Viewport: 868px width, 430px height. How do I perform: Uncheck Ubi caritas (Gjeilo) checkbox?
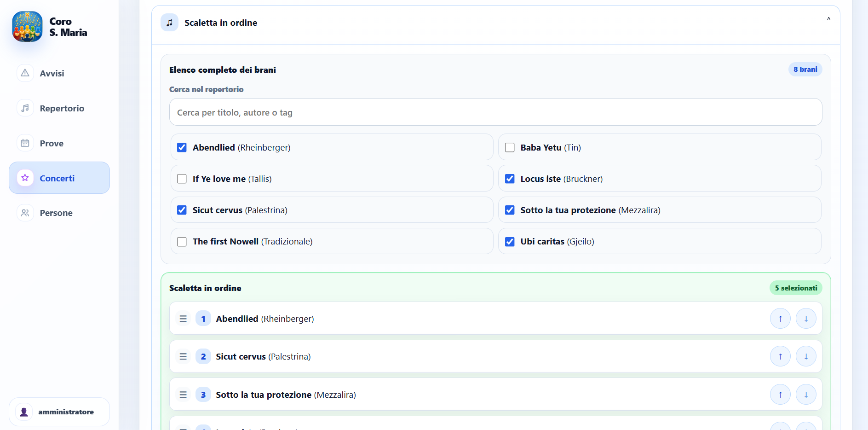(x=510, y=241)
